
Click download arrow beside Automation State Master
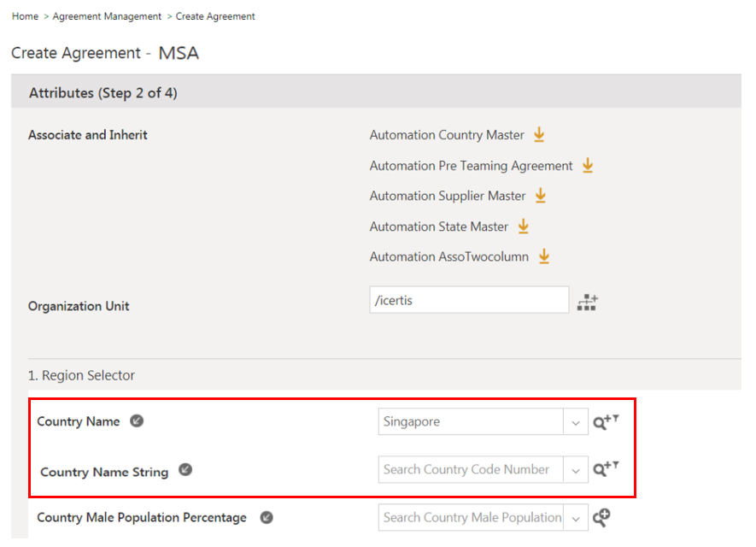[x=524, y=226]
